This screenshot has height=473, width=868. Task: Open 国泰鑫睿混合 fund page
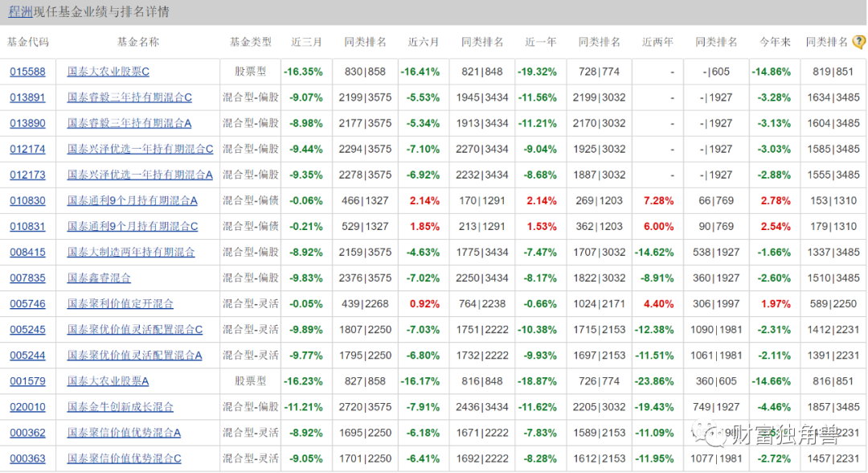point(99,278)
